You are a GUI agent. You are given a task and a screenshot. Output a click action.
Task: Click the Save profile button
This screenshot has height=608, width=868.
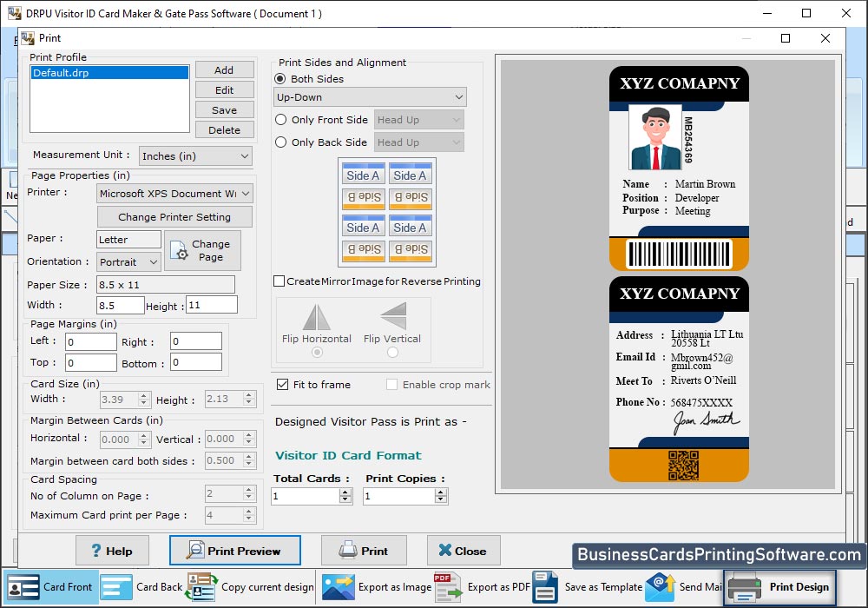(x=224, y=109)
